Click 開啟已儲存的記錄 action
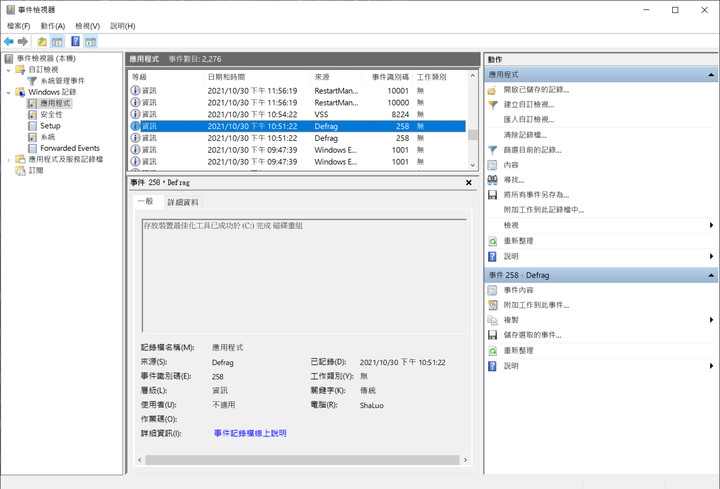The width and height of the screenshot is (720, 489). pyautogui.click(x=536, y=90)
